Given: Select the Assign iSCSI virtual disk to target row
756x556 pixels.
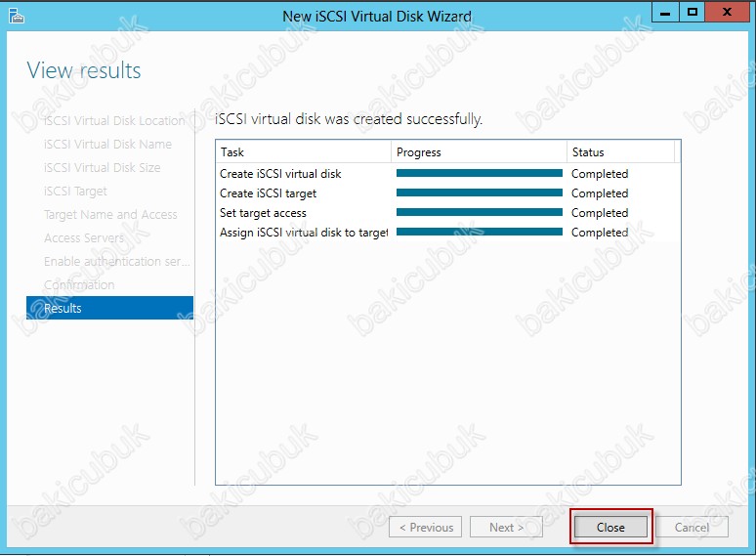Looking at the screenshot, I should [x=303, y=233].
